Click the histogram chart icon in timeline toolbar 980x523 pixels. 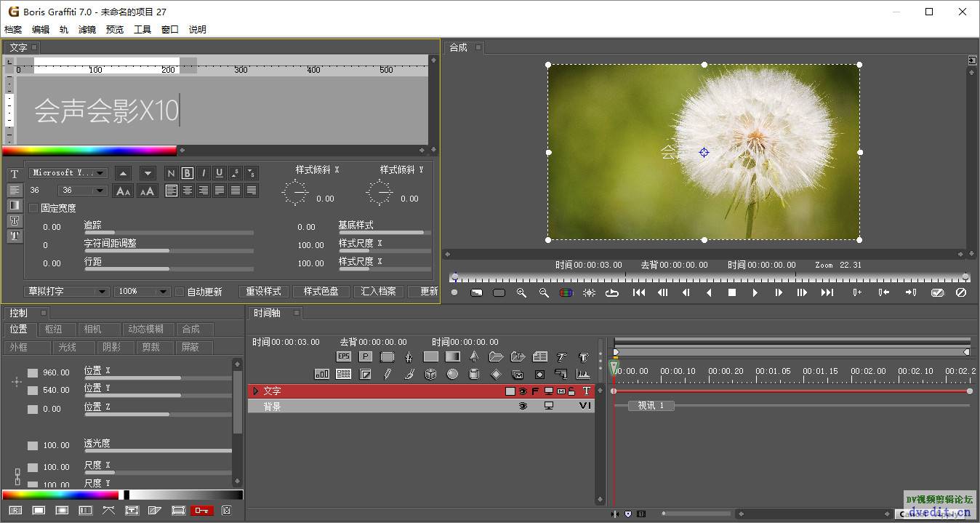[583, 374]
